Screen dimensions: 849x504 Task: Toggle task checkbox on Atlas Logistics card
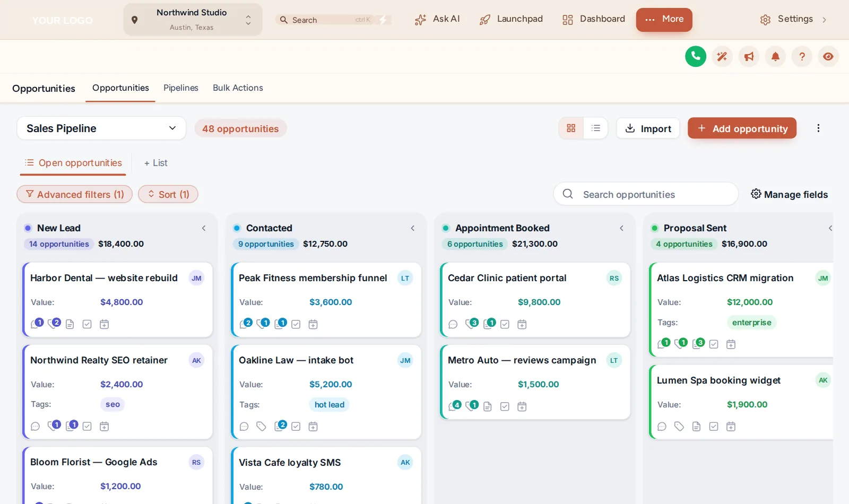pos(714,344)
